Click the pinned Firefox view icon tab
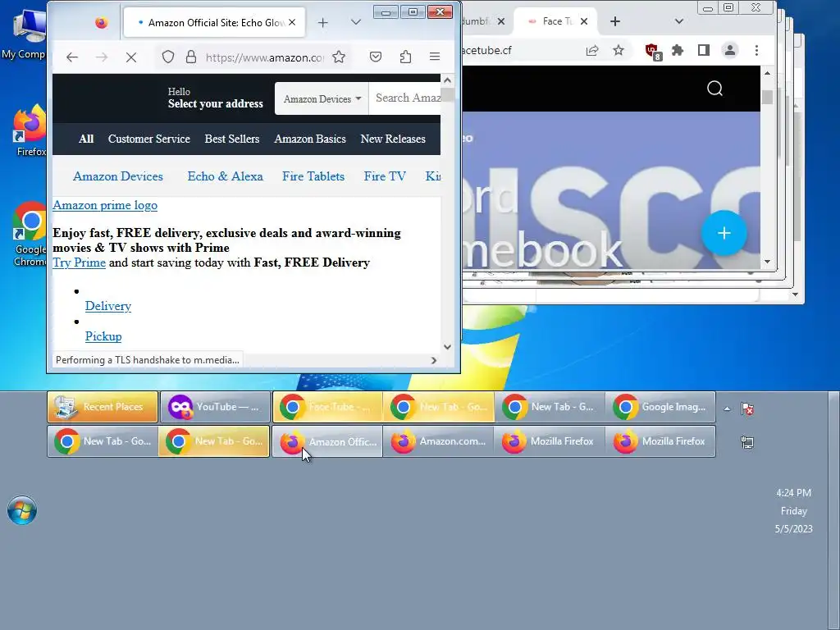The height and width of the screenshot is (630, 840). [101, 22]
